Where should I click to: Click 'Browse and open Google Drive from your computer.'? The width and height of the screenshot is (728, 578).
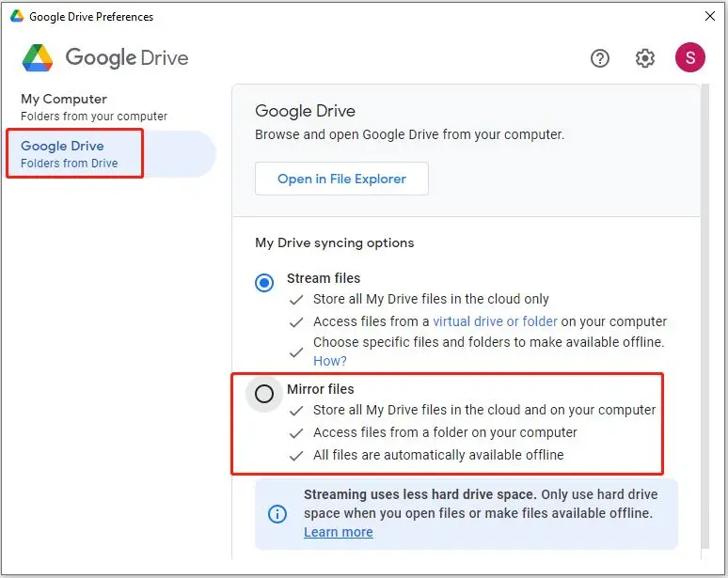[409, 134]
